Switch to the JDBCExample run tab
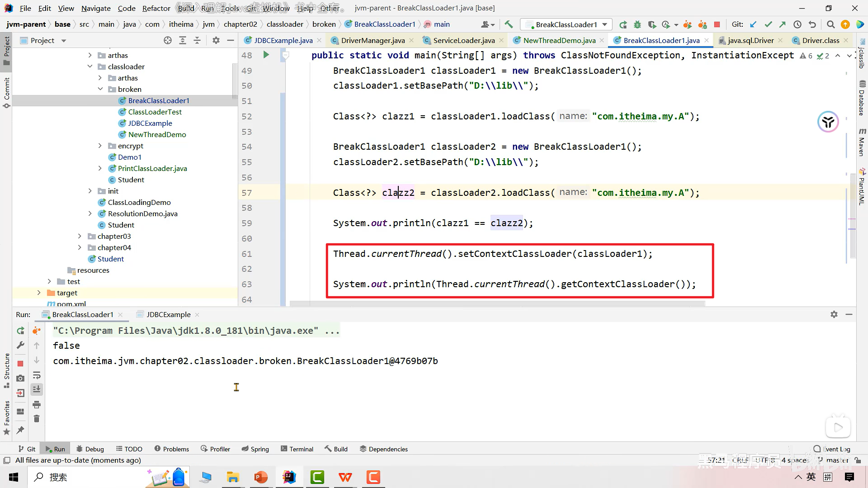Viewport: 868px width, 488px height. [x=168, y=314]
